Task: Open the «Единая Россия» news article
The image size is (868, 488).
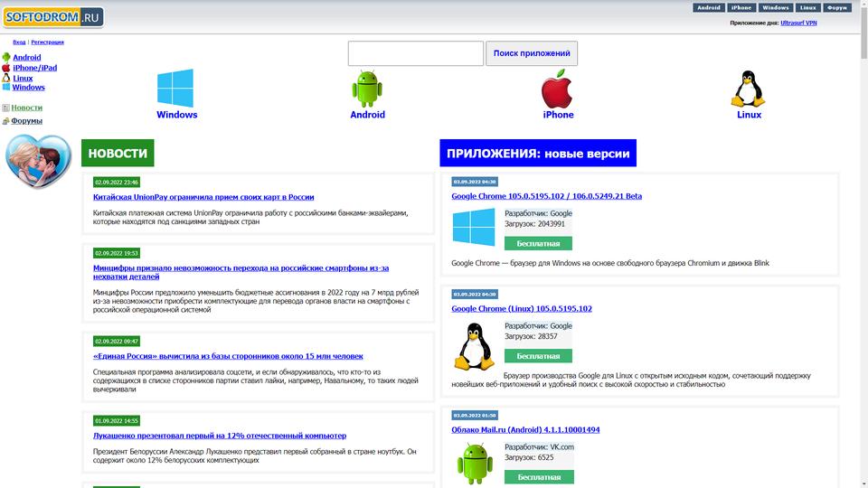Action: click(228, 356)
